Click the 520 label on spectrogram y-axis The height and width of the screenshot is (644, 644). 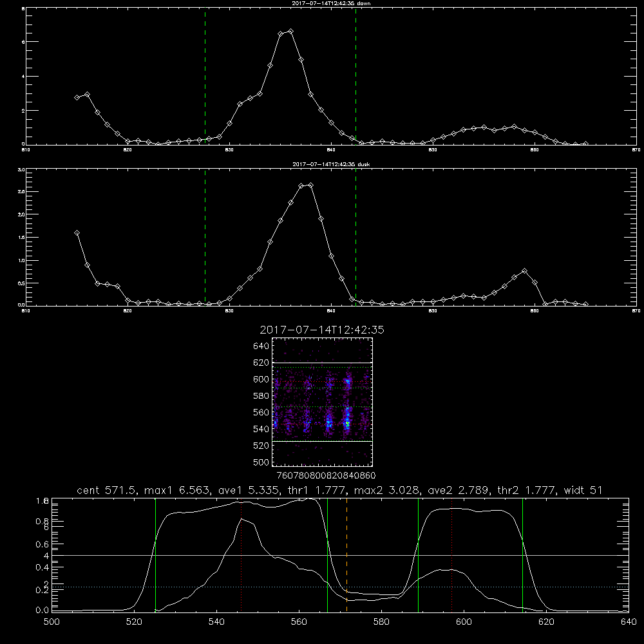[261, 446]
